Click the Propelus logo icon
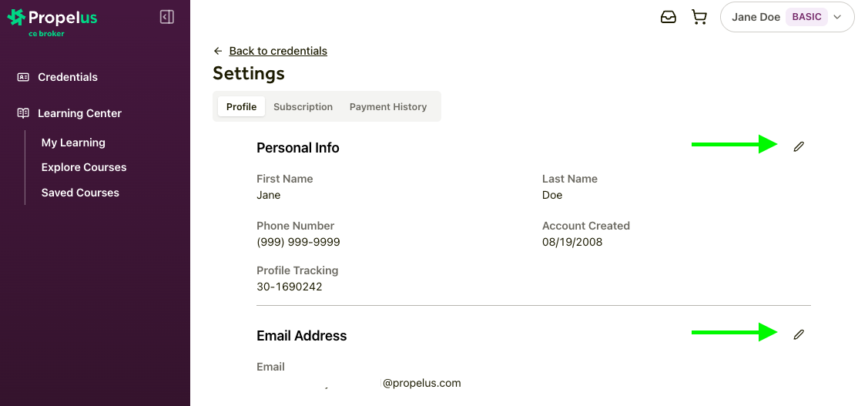Screen dimensions: 868x406 [16, 18]
